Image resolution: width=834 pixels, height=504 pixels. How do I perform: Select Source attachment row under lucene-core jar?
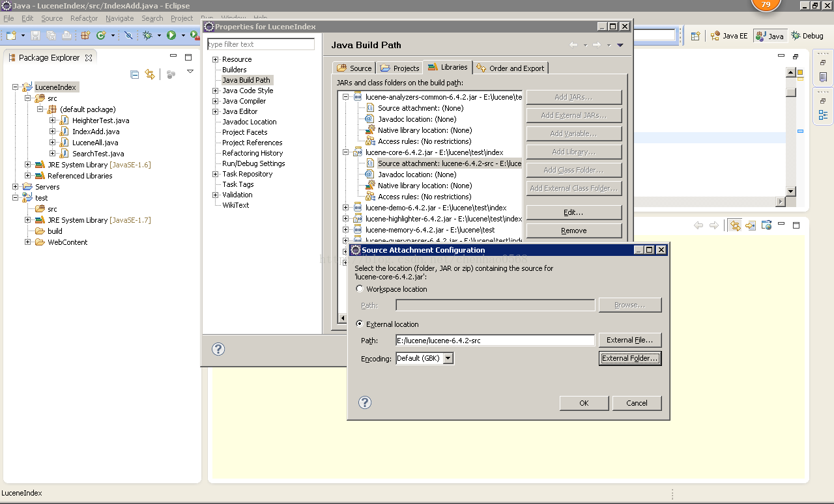(450, 163)
